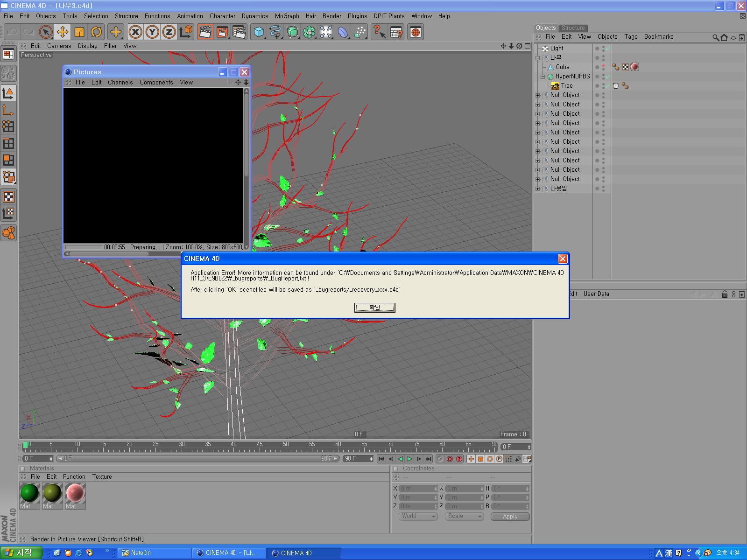Image resolution: width=747 pixels, height=560 pixels.
Task: Select the Rotate tool in top toolbar
Action: [x=96, y=32]
